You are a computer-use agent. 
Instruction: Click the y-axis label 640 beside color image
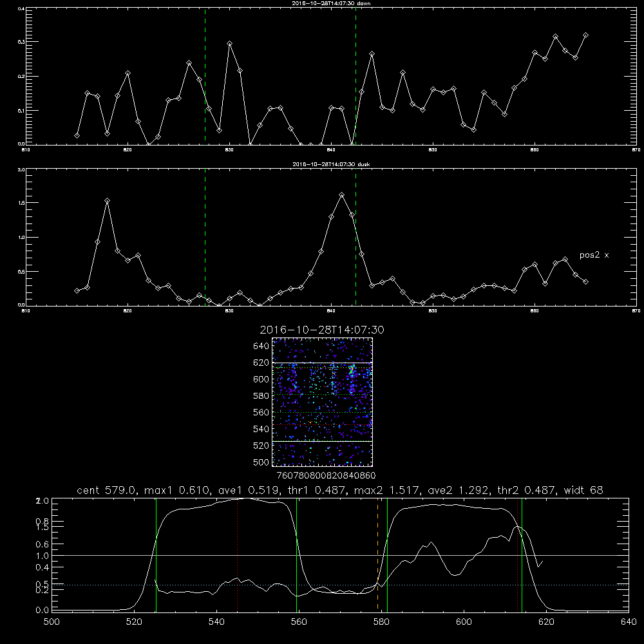click(261, 346)
